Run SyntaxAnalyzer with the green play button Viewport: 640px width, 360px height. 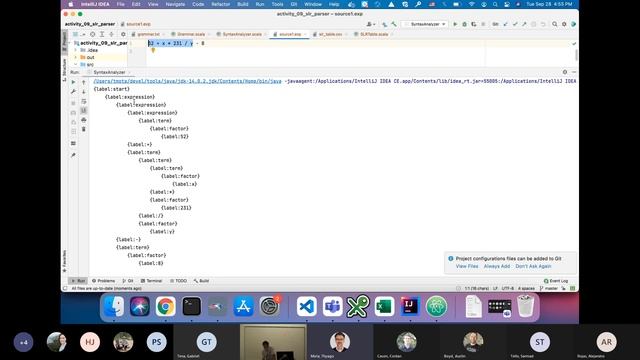coord(455,24)
